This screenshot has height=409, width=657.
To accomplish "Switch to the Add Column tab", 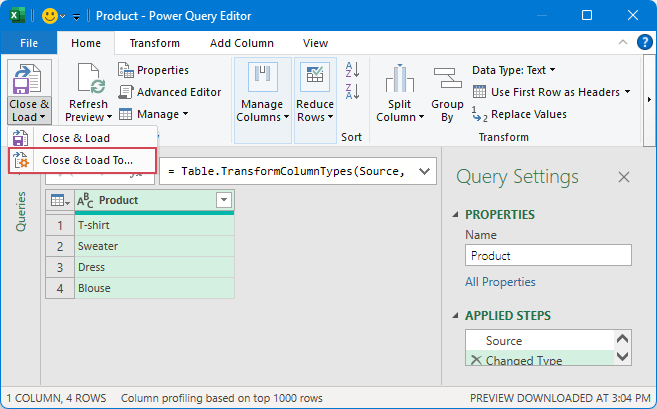I will coord(241,44).
